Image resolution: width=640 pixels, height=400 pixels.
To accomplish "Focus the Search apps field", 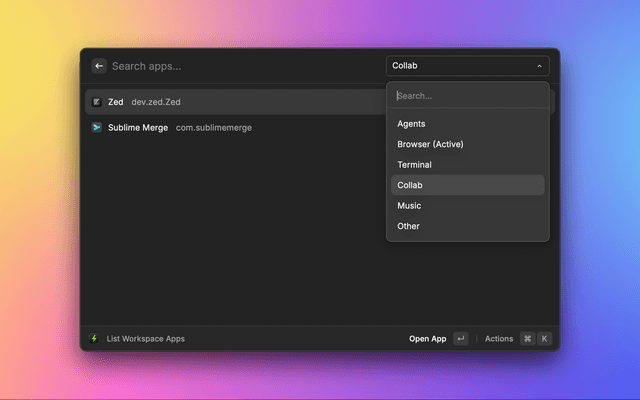I will (245, 66).
